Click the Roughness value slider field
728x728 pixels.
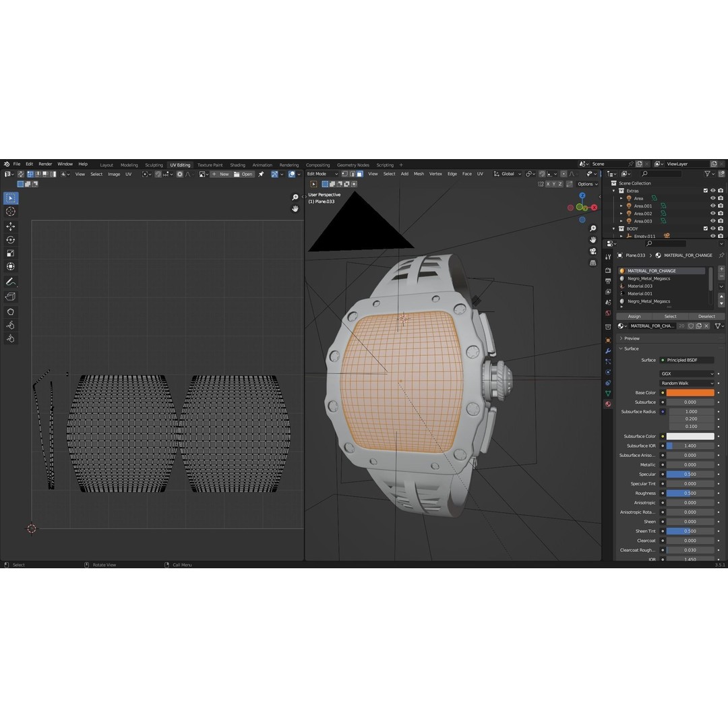click(689, 493)
